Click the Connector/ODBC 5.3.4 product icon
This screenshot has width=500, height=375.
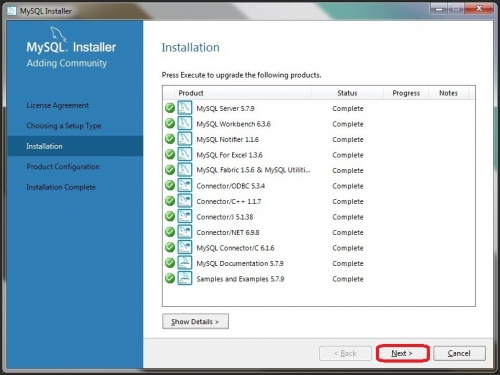pos(185,186)
